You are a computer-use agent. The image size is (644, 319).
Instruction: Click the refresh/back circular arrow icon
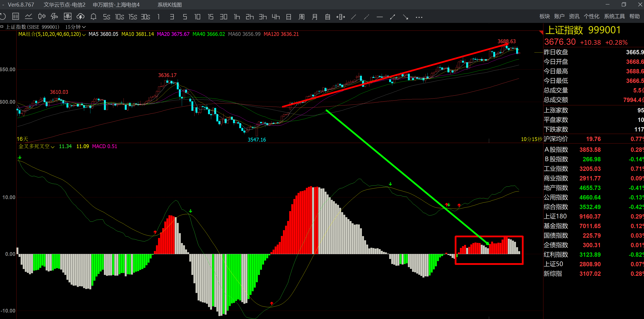click(x=2, y=17)
